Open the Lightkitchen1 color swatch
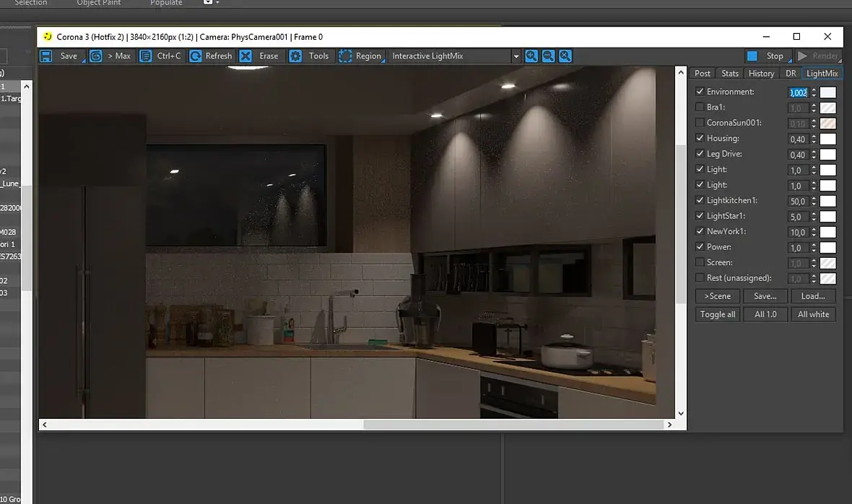 coord(827,201)
